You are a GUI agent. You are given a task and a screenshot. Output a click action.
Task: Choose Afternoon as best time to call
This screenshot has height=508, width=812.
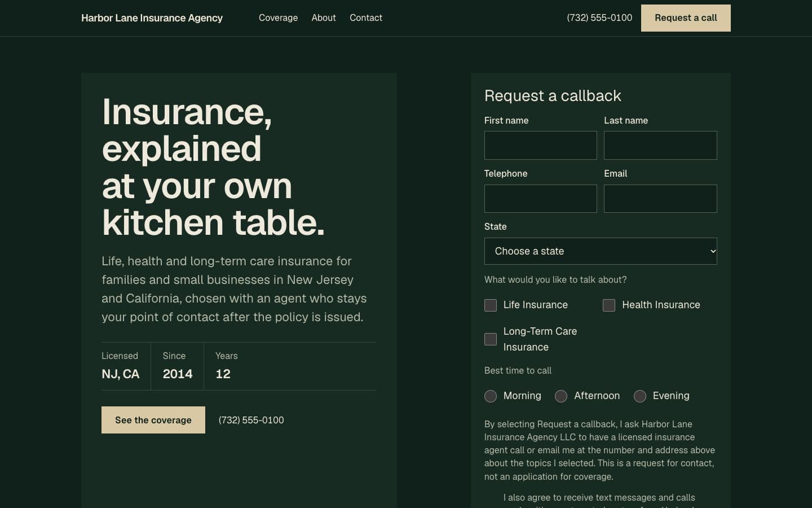pyautogui.click(x=561, y=396)
